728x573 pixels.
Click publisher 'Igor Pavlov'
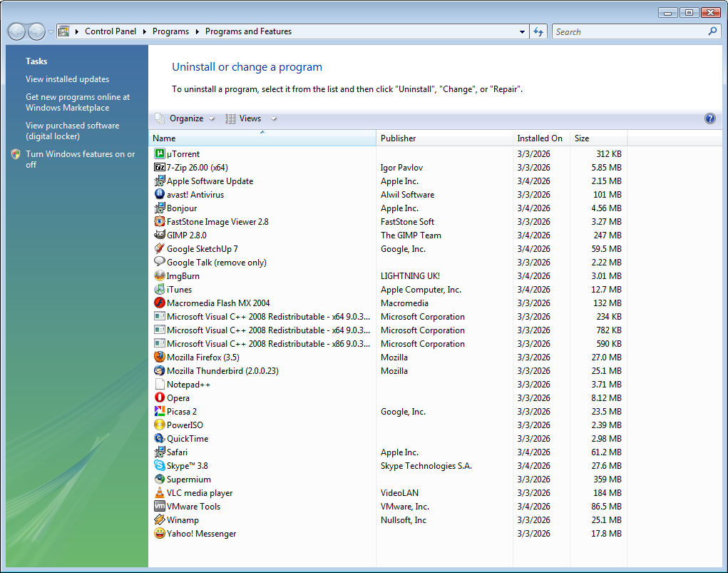(x=401, y=167)
